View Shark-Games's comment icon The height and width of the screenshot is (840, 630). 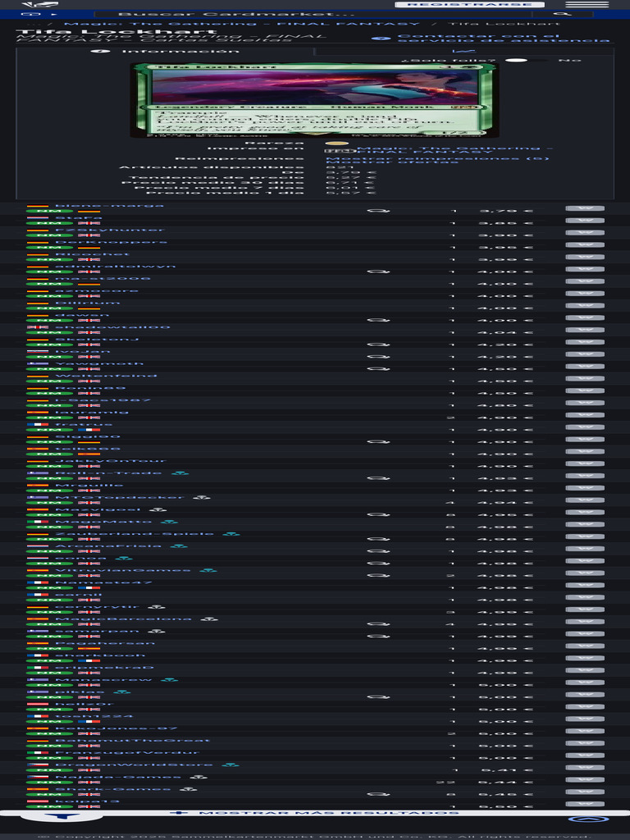tap(378, 794)
